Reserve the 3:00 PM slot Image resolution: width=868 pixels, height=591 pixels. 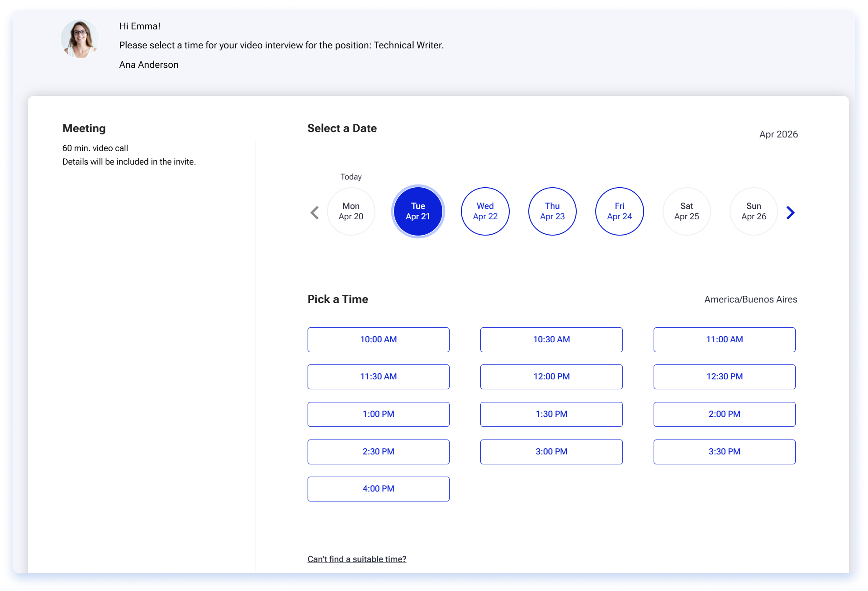pos(551,452)
